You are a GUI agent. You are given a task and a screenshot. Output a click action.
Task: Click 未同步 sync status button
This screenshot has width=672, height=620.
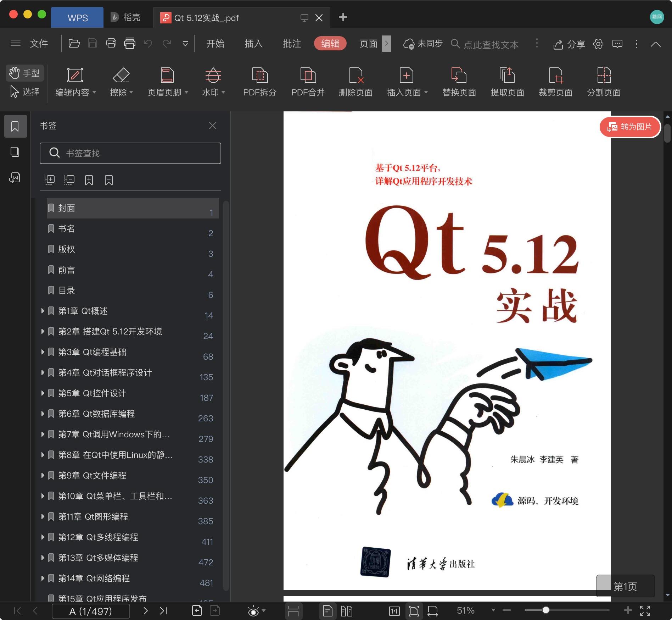click(x=423, y=44)
